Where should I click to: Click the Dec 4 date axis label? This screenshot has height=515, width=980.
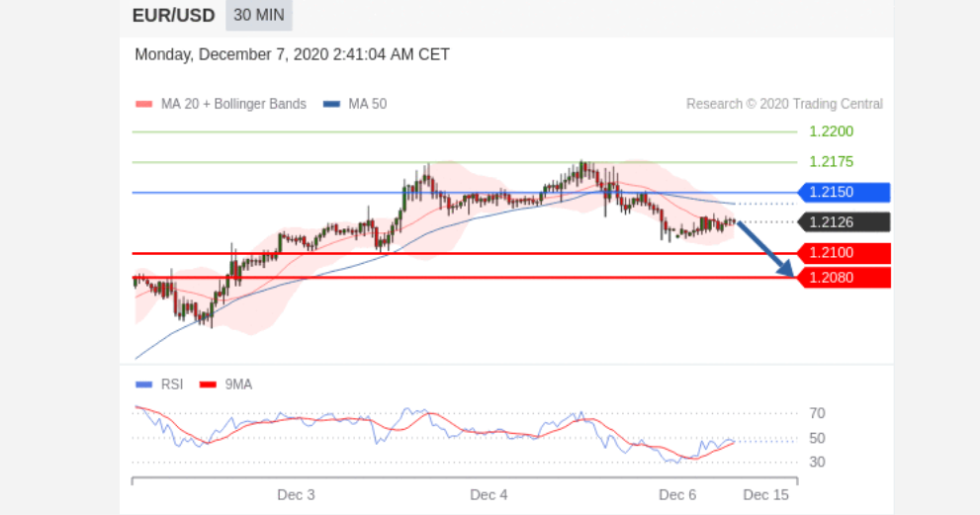click(x=489, y=495)
